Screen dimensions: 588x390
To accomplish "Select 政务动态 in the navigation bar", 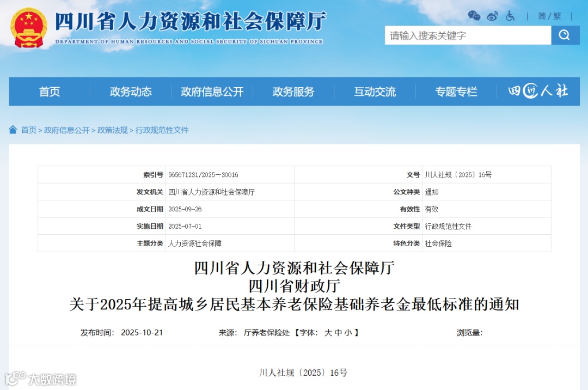I will pos(130,92).
